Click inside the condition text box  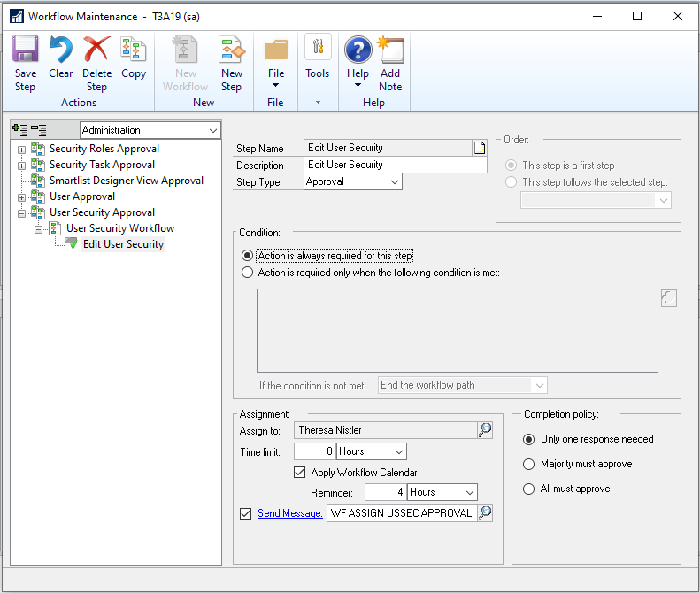[458, 330]
